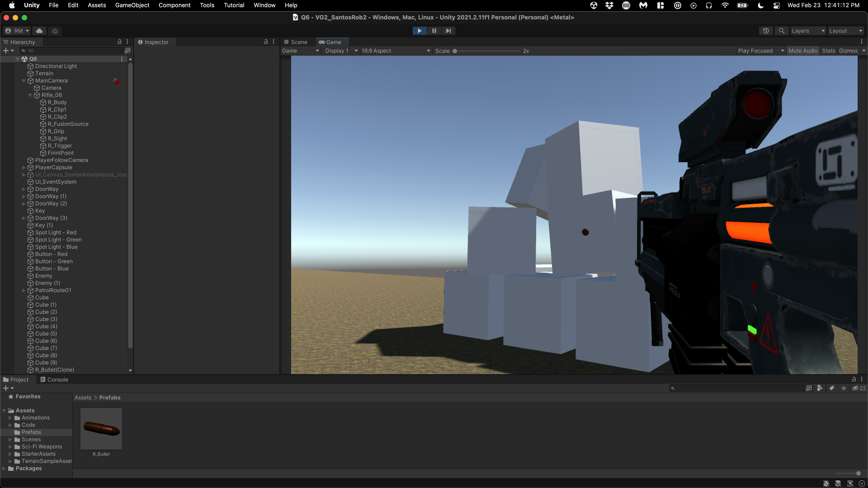868x488 pixels.
Task: Open the version history icon
Action: pyautogui.click(x=766, y=31)
